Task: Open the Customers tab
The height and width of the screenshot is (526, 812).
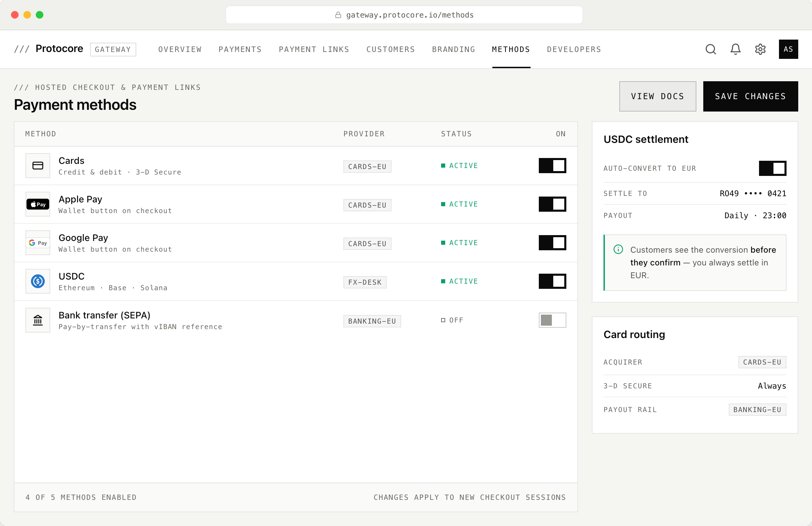Action: [391, 49]
